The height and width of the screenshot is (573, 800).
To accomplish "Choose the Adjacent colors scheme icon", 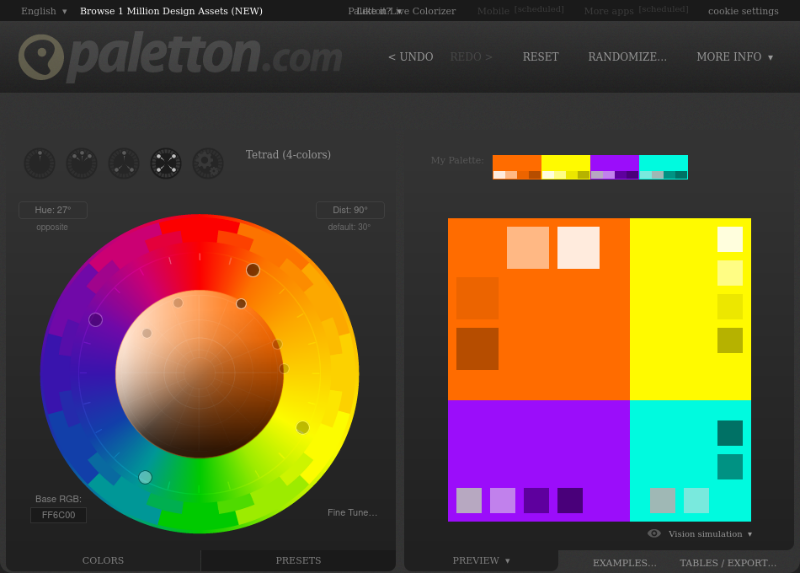I will tap(82, 163).
